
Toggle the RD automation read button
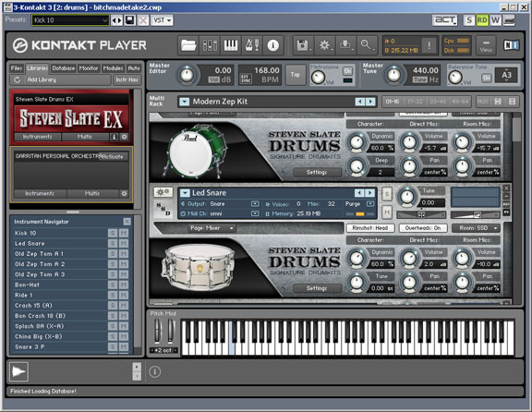(482, 20)
